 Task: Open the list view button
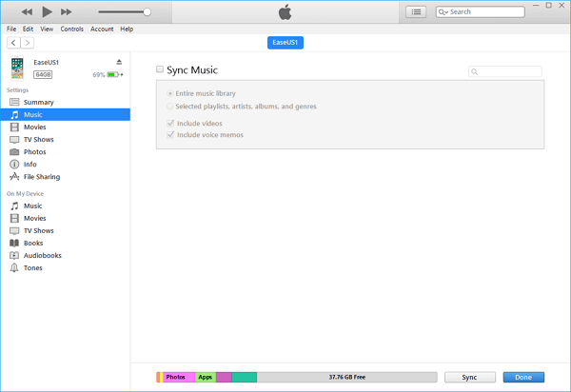pyautogui.click(x=416, y=11)
